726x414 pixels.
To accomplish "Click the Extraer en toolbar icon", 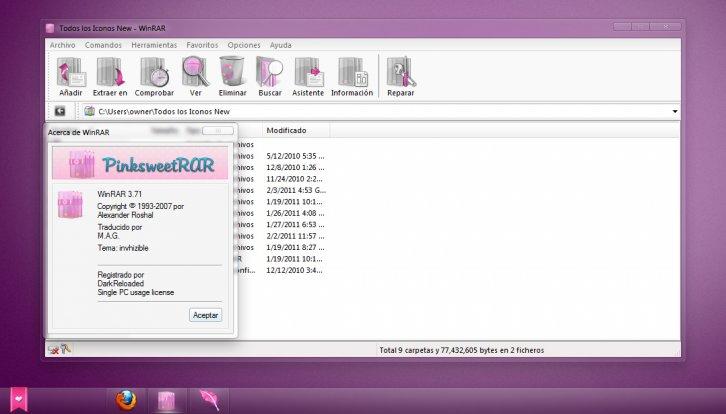I will pos(110,76).
